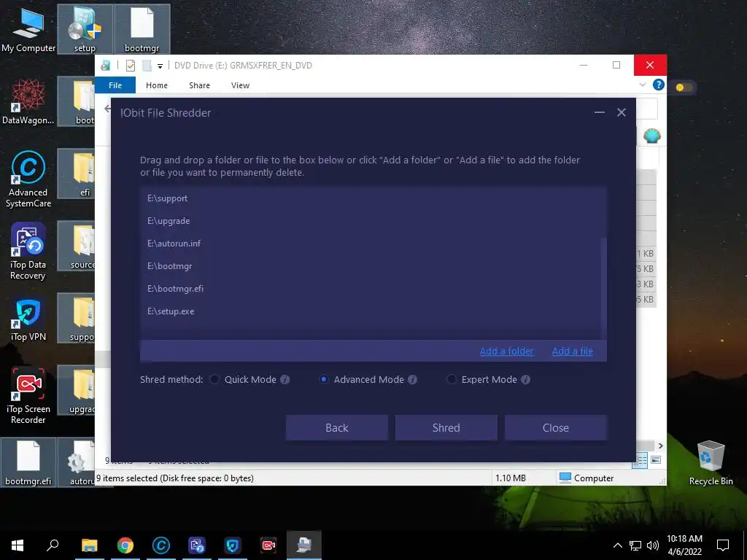Screen dimensions: 747x560
Task: Open the View ribbon tab in Explorer
Action: 240,85
